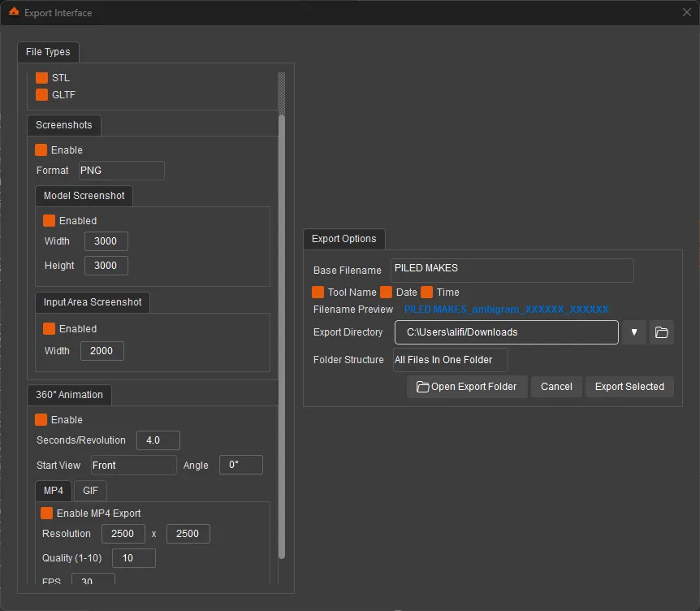The image size is (700, 611).
Task: Toggle the Model Screenshot Enabled checkbox
Action: [48, 220]
